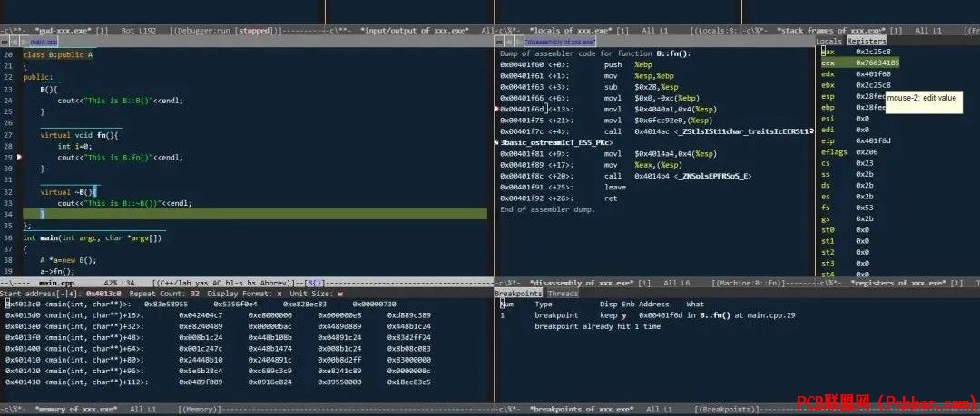Click the 'stopped' debugger status in mode line
This screenshot has width=980, height=416.
point(254,30)
